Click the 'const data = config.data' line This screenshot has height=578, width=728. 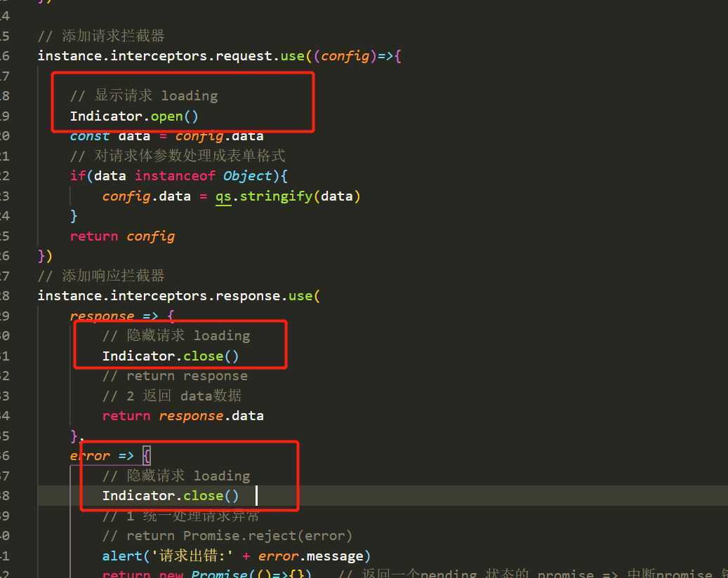coord(166,136)
